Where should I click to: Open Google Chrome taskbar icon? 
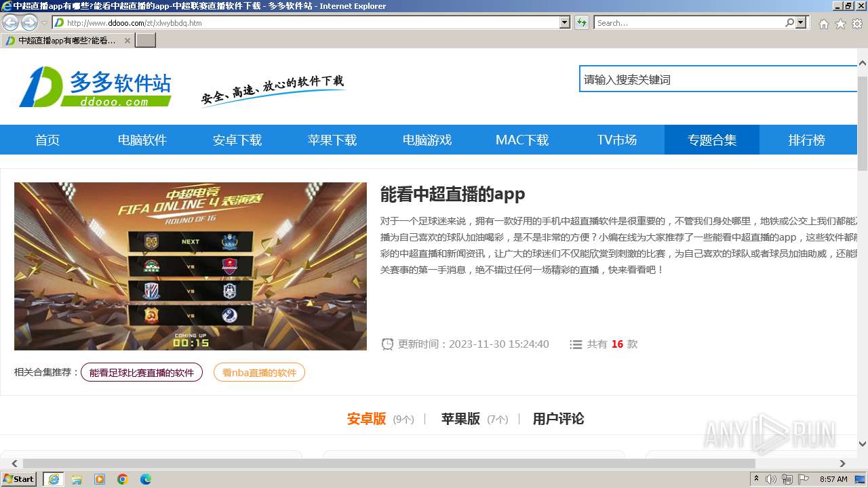tap(123, 479)
